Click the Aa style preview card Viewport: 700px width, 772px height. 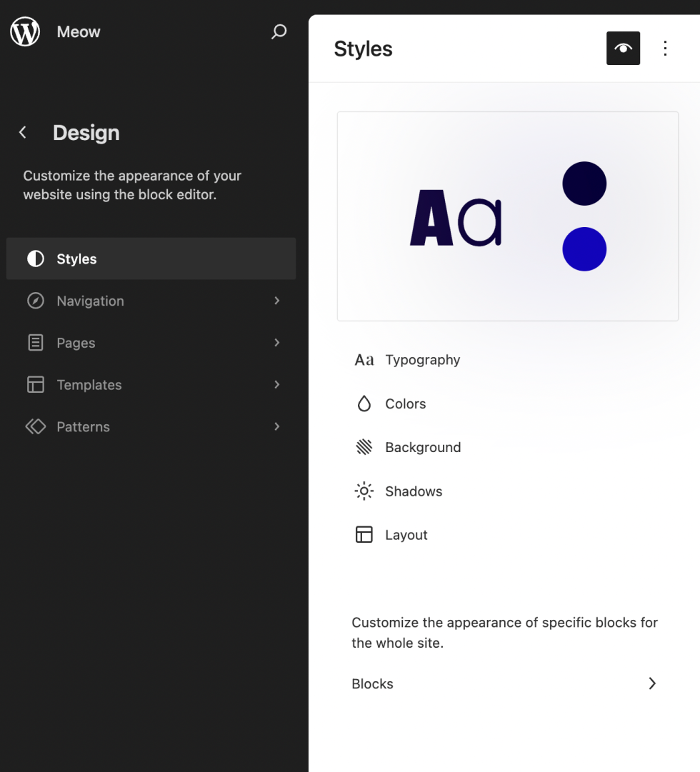coord(508,216)
